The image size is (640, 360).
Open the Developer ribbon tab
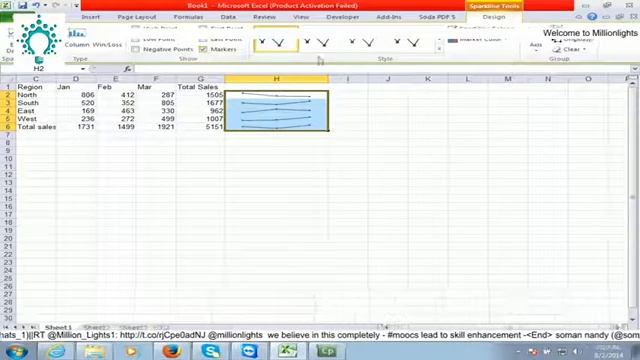342,17
